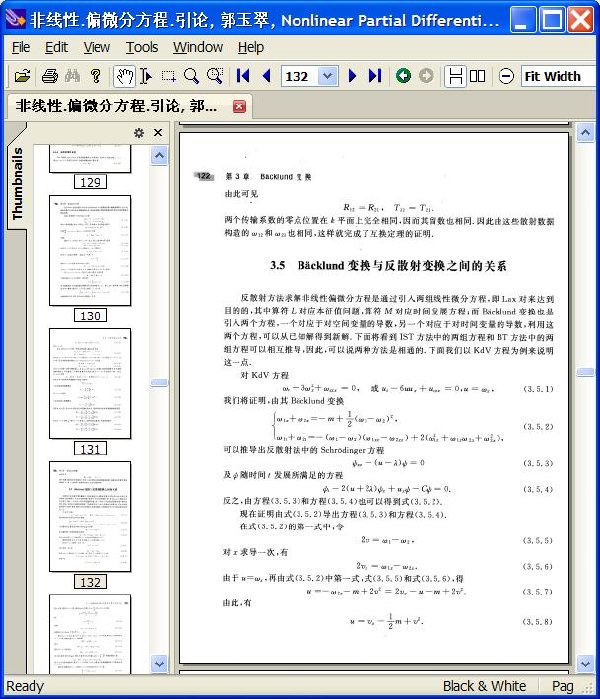Image resolution: width=600 pixels, height=699 pixels.
Task: Click thumbnails panel scrollbar thumb
Action: click(159, 382)
